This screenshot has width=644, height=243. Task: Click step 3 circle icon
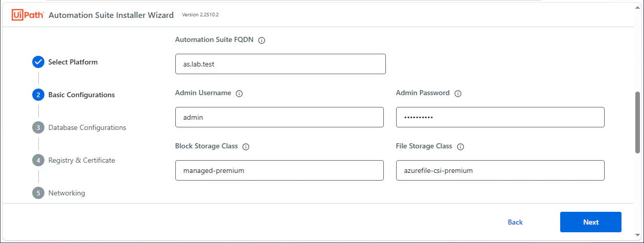coord(38,127)
